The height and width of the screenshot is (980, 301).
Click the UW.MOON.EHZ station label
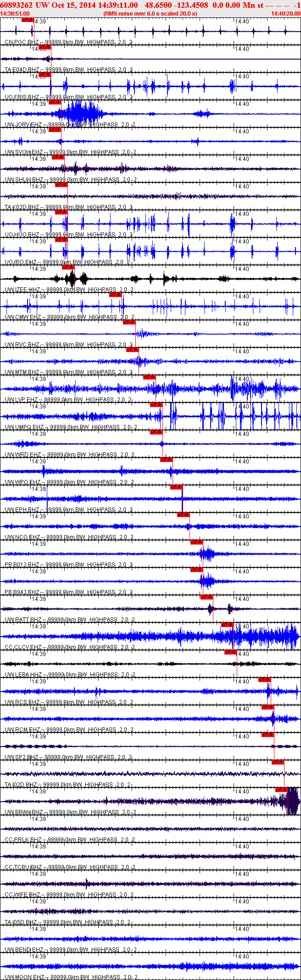22,977
